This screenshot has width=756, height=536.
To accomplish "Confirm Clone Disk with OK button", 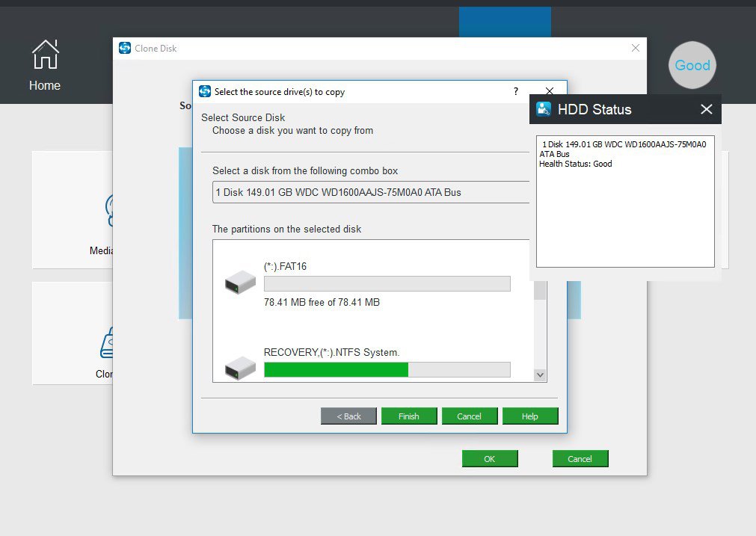I will pyautogui.click(x=490, y=459).
